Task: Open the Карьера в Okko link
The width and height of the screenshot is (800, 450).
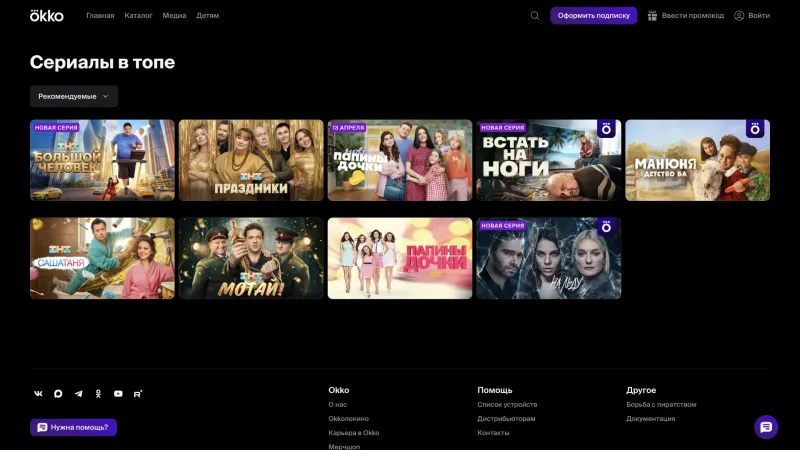Action: click(x=354, y=433)
